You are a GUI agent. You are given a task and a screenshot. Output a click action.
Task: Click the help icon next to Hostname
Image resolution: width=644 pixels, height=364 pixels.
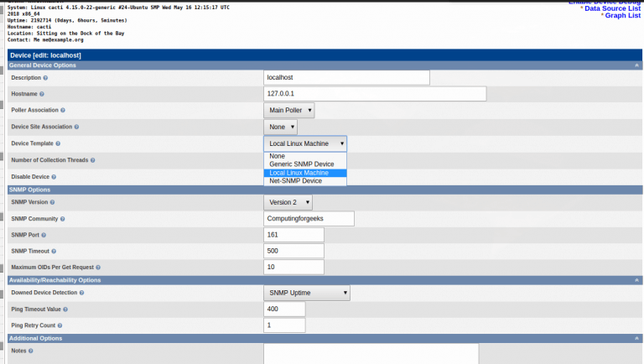tap(42, 94)
